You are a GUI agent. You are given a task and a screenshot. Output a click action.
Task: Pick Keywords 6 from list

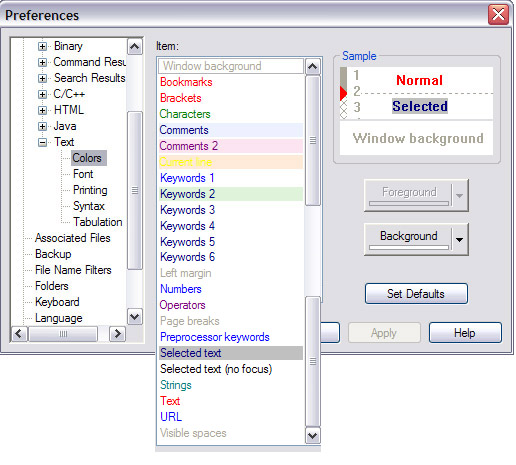(231, 257)
